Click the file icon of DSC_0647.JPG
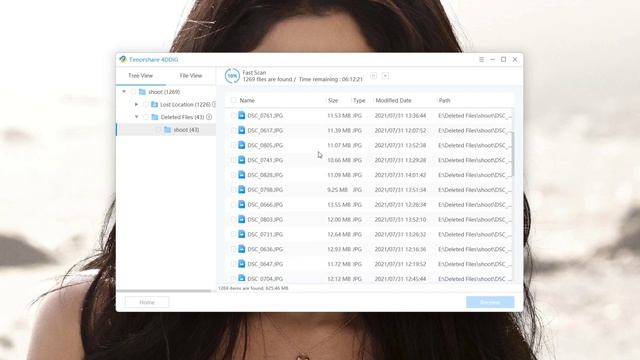 click(242, 264)
